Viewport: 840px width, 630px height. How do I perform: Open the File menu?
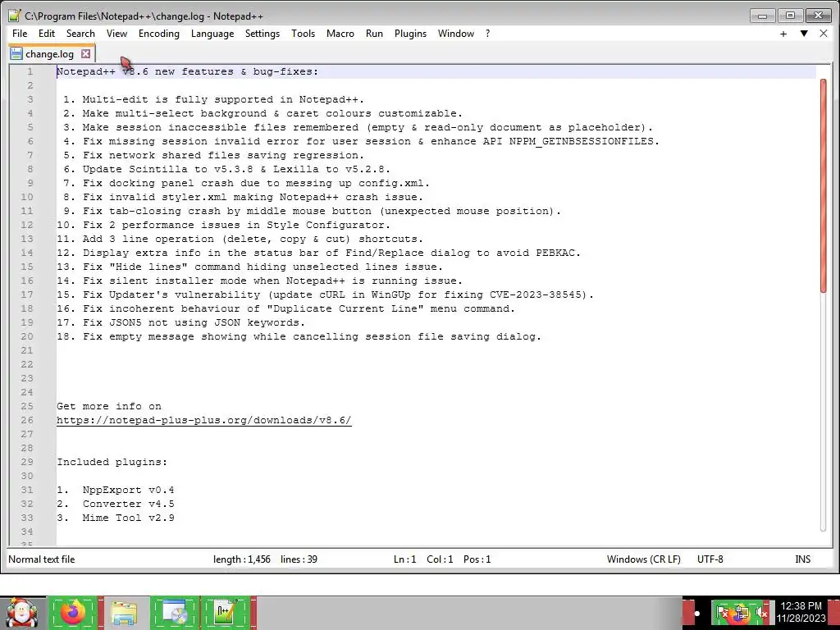point(20,33)
